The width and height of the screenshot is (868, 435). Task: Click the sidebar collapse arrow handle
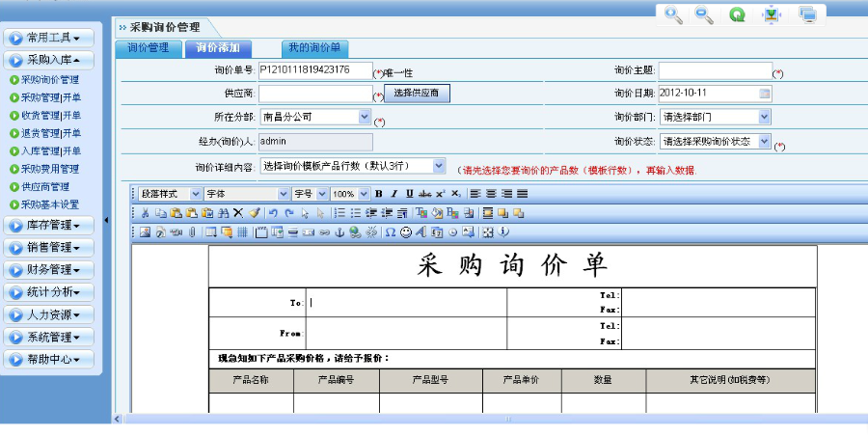pos(106,220)
